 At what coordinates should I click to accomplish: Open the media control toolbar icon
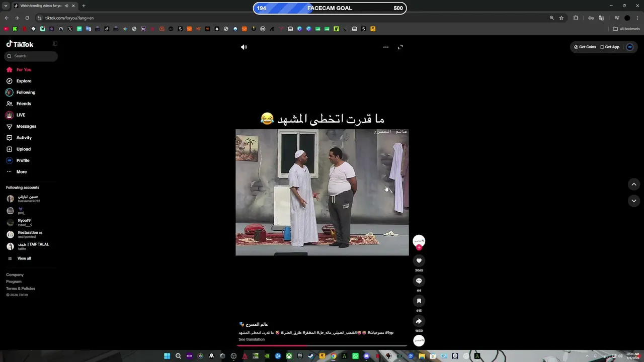coord(617,18)
